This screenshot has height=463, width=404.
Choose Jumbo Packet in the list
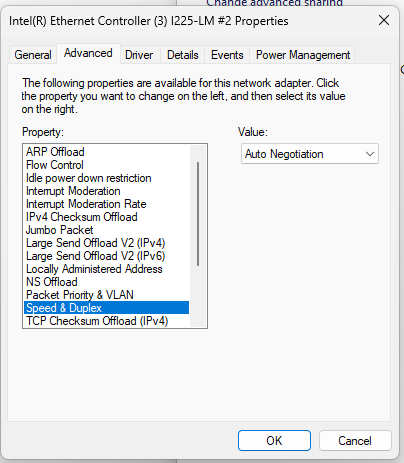(x=107, y=230)
